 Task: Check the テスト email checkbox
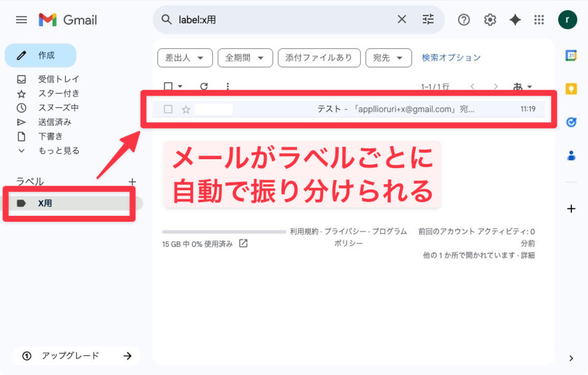pos(168,109)
